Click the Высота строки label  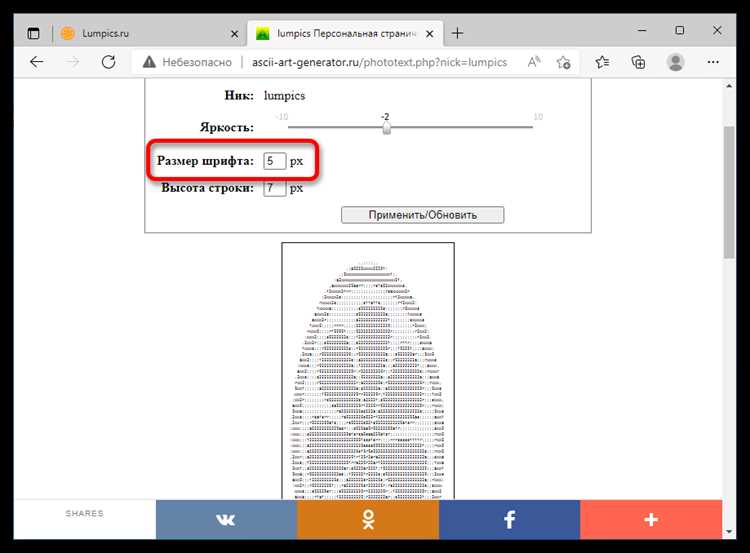point(207,188)
